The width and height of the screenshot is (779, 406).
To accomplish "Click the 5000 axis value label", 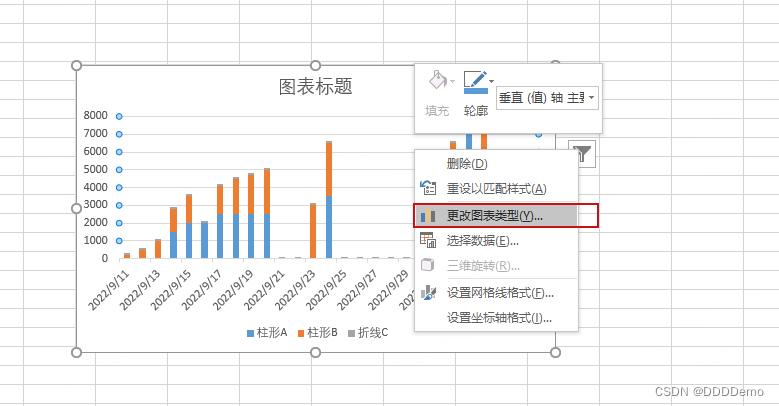I will pos(95,169).
